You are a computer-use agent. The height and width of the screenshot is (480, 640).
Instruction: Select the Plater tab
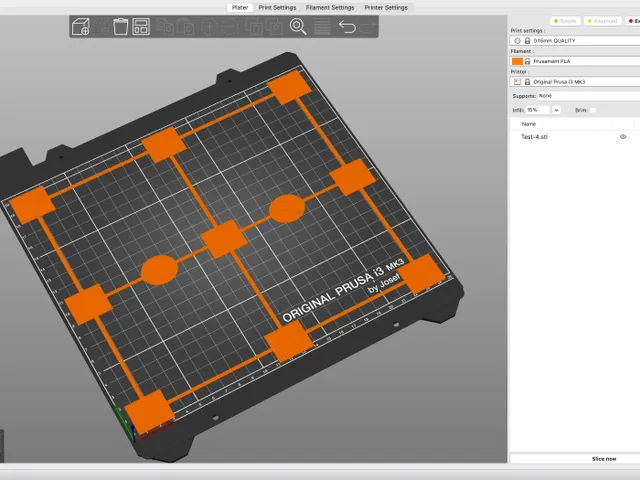coord(240,7)
